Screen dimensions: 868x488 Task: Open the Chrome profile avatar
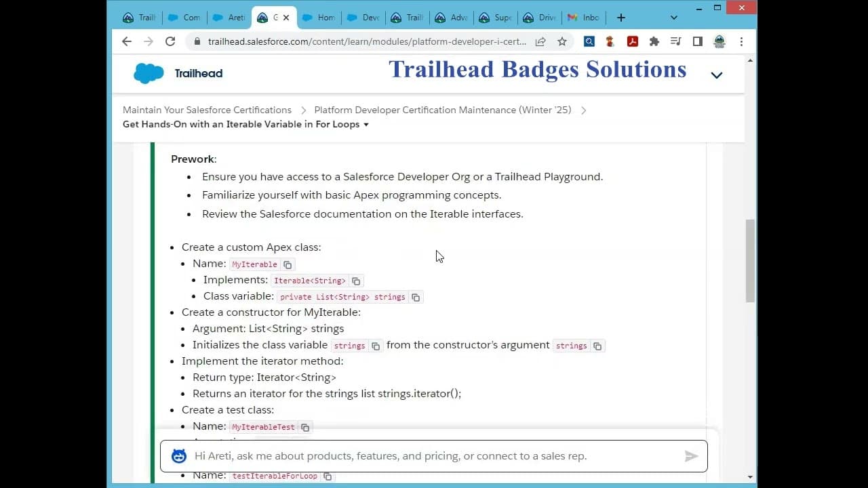719,41
